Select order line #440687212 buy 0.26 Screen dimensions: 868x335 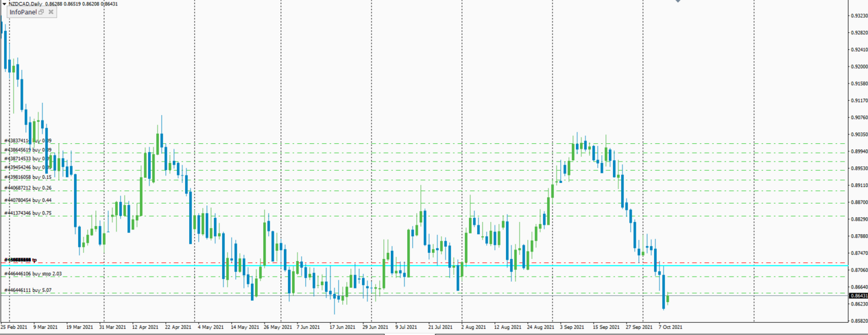pos(28,188)
